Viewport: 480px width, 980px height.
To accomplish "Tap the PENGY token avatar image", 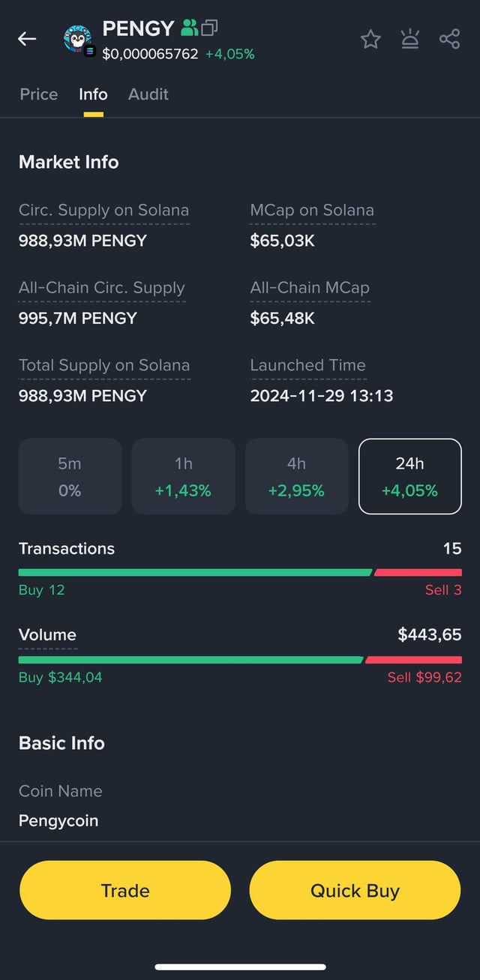I will pyautogui.click(x=78, y=39).
